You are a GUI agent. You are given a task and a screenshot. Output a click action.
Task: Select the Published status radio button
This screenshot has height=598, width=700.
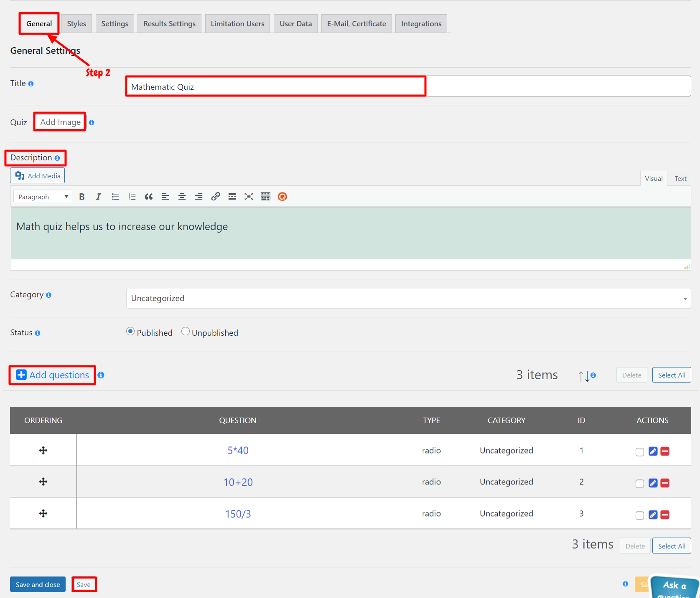pyautogui.click(x=130, y=332)
